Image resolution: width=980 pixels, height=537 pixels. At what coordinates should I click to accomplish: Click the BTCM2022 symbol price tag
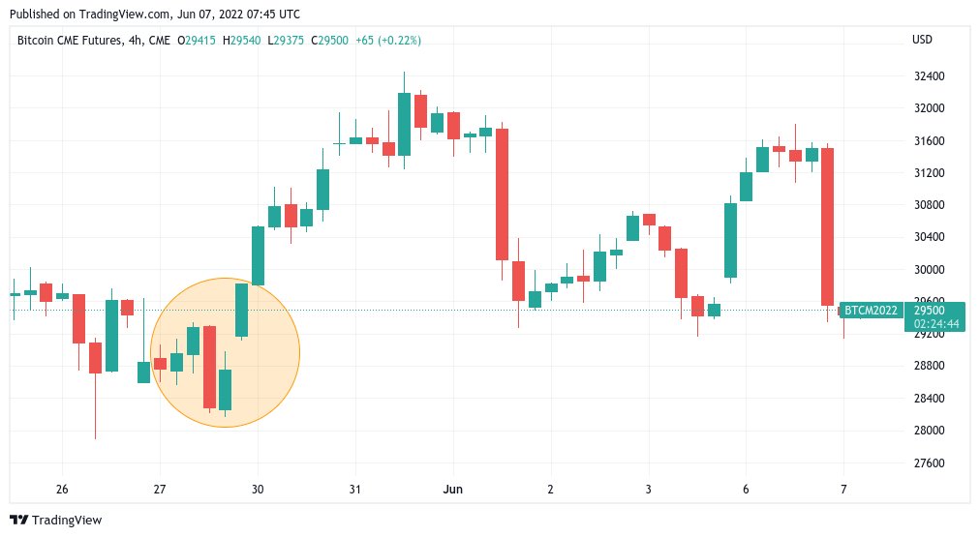(871, 311)
